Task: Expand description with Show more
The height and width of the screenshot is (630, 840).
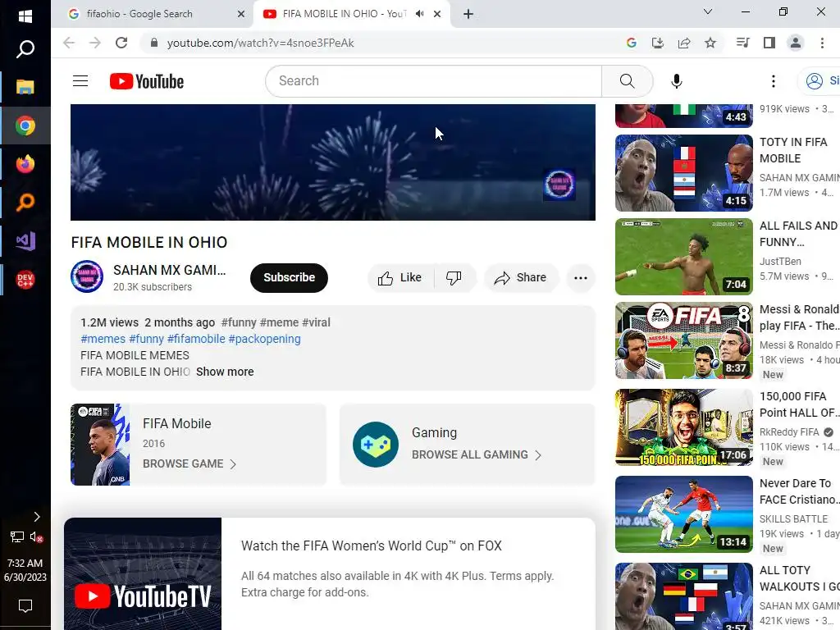Action: [x=225, y=372]
